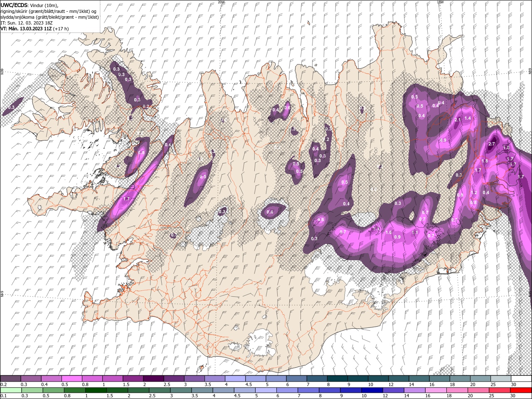
Task: Pick the white 30 swatch, upper legend row
Action: (x=521, y=379)
